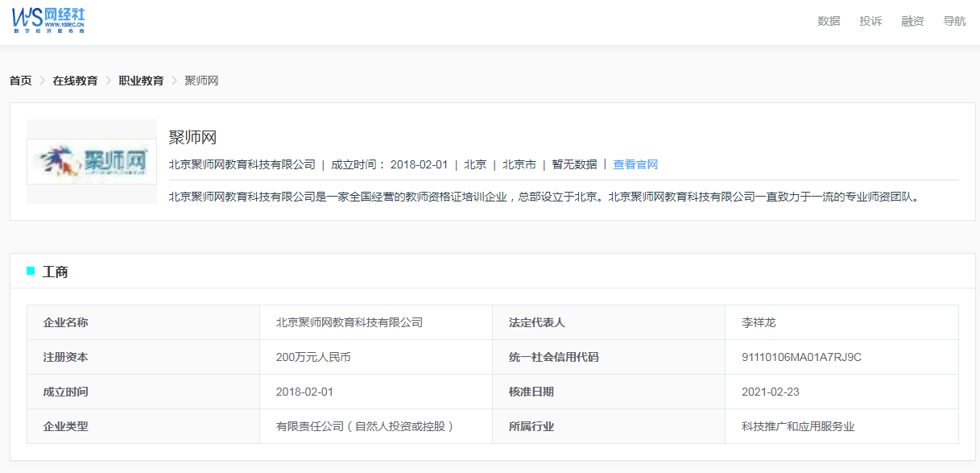The width and height of the screenshot is (980, 473).
Task: Click the 成立时间 table label
Action: [66, 392]
